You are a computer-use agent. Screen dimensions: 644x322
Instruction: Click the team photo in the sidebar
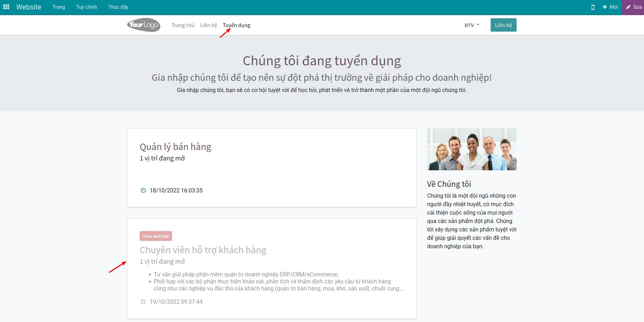click(x=471, y=149)
